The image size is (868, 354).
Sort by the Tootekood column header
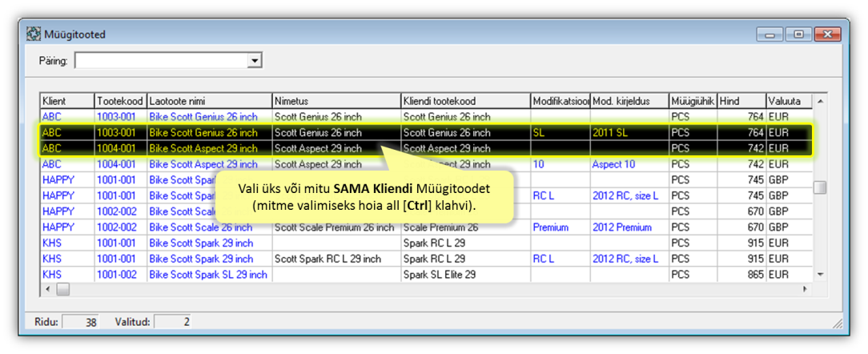pyautogui.click(x=121, y=102)
